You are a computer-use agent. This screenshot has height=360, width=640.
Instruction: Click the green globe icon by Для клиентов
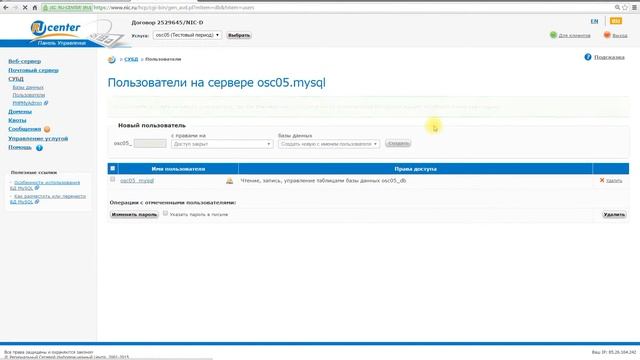click(553, 35)
